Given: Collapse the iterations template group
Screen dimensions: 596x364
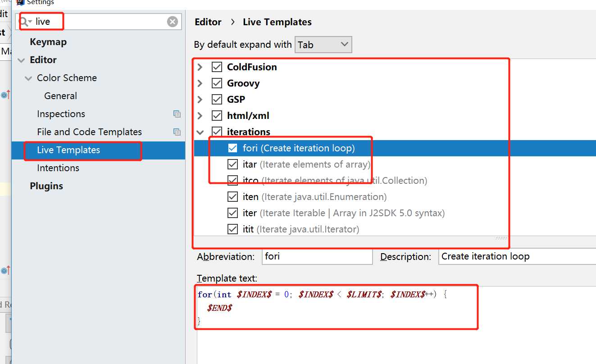Looking at the screenshot, I should click(200, 132).
